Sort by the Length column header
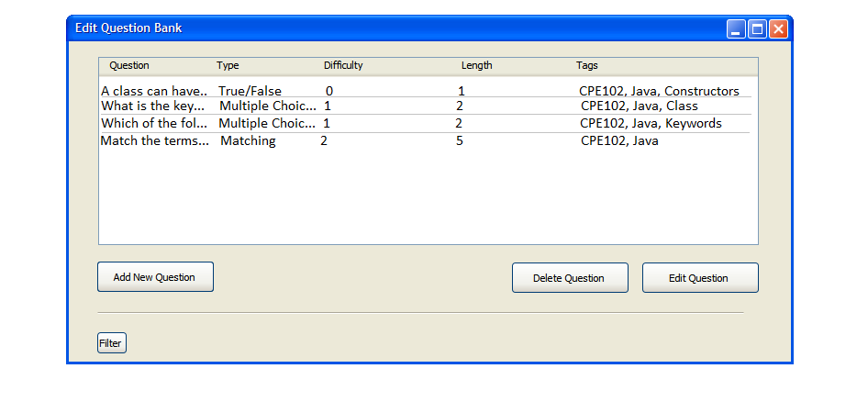This screenshot has height=402, width=868. [476, 66]
